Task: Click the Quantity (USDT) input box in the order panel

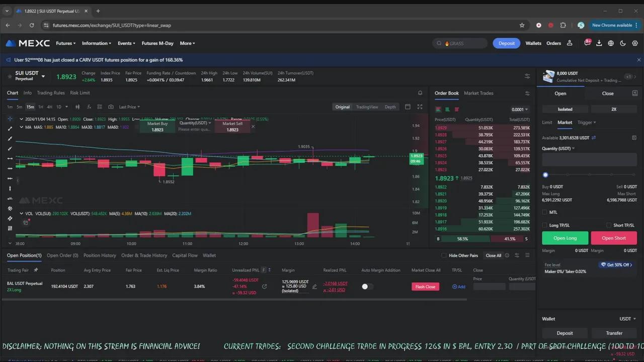Action: pyautogui.click(x=589, y=160)
